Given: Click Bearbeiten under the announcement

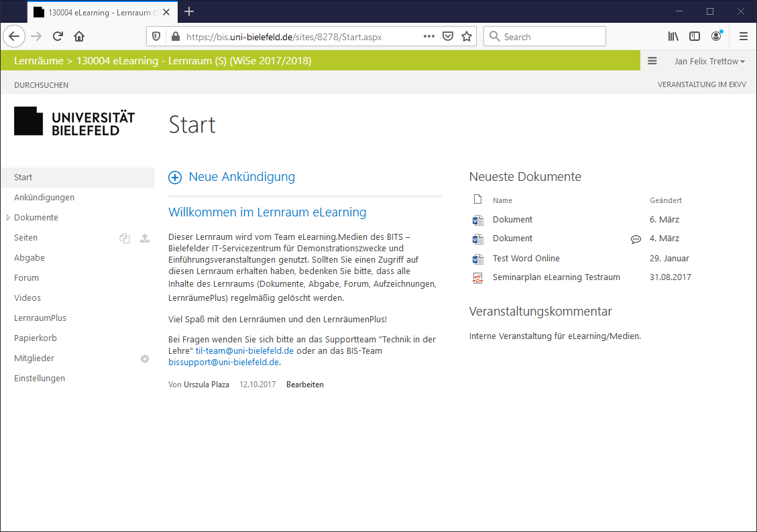Looking at the screenshot, I should coord(304,385).
